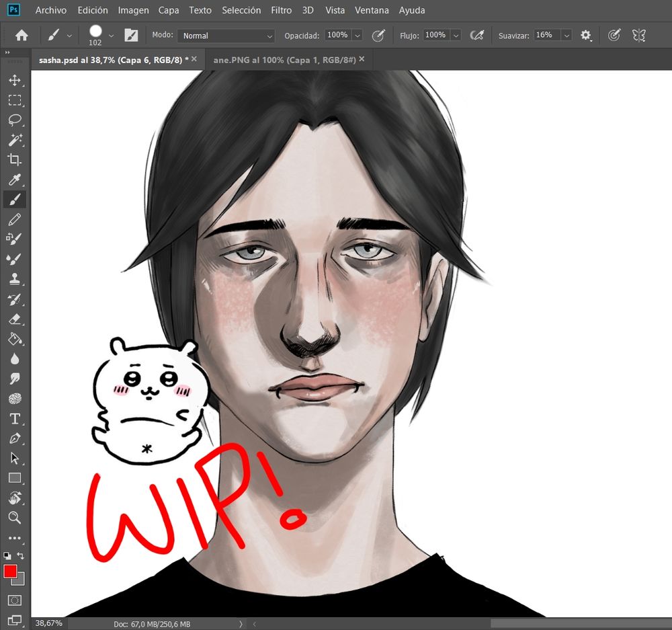Select the Move tool

15,80
